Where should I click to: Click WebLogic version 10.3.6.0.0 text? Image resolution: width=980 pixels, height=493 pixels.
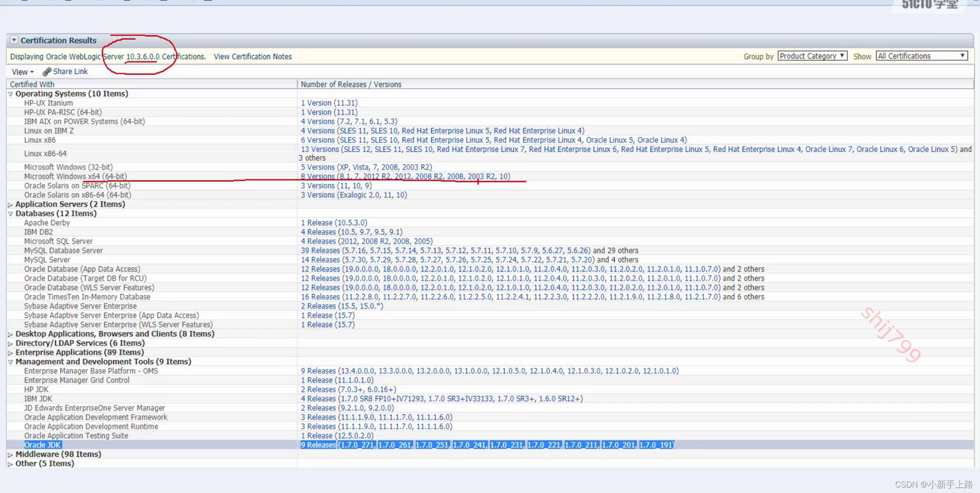click(143, 57)
